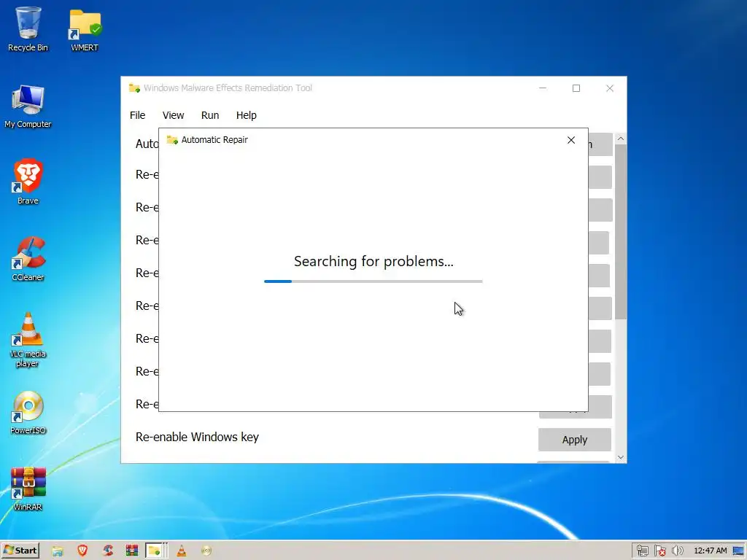Click the active WMERT taskbar button
This screenshot has height=560, width=747.
(156, 551)
